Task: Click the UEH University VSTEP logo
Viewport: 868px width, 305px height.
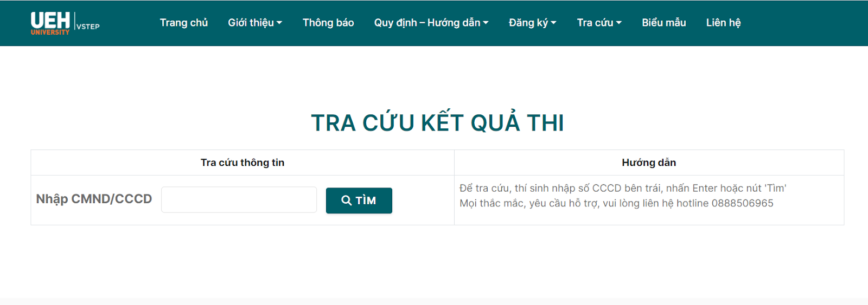Action: pyautogui.click(x=65, y=23)
